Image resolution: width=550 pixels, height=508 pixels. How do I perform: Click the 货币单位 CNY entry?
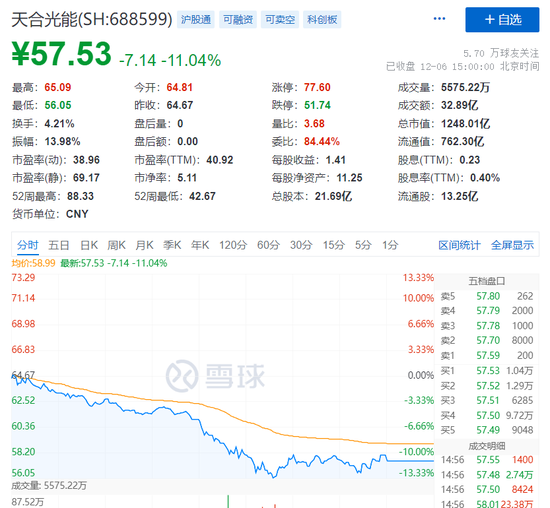coord(50,214)
